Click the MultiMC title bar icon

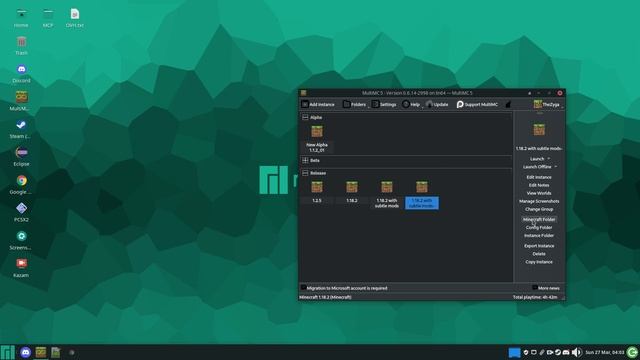coord(303,93)
